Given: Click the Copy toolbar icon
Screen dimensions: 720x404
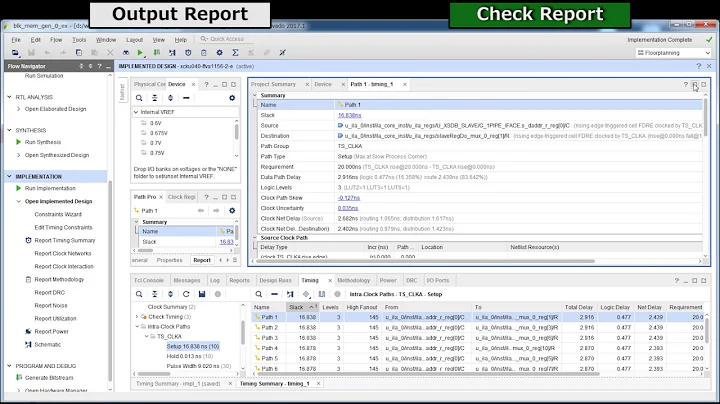Looking at the screenshot, I should coord(79,53).
